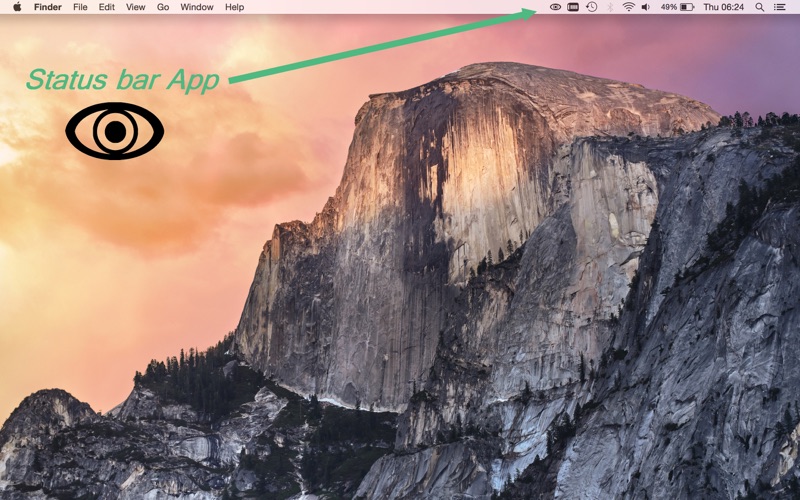Open the Time Machine status menu
Image resolution: width=800 pixels, height=500 pixels.
pyautogui.click(x=591, y=7)
